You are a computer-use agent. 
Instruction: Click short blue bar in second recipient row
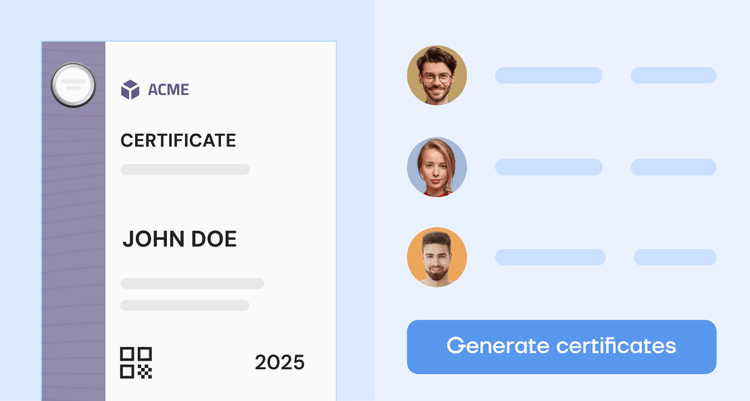(673, 167)
